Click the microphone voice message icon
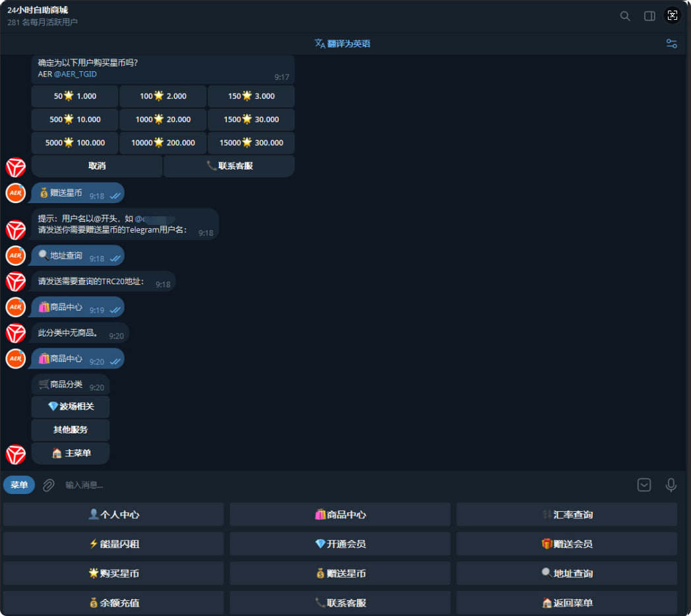Image resolution: width=691 pixels, height=616 pixels. (x=671, y=485)
